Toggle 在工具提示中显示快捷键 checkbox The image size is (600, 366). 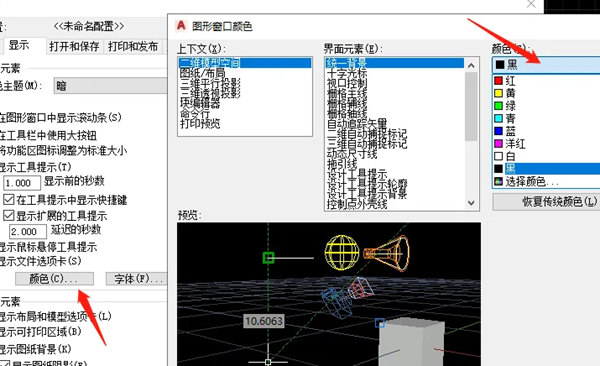pyautogui.click(x=8, y=199)
